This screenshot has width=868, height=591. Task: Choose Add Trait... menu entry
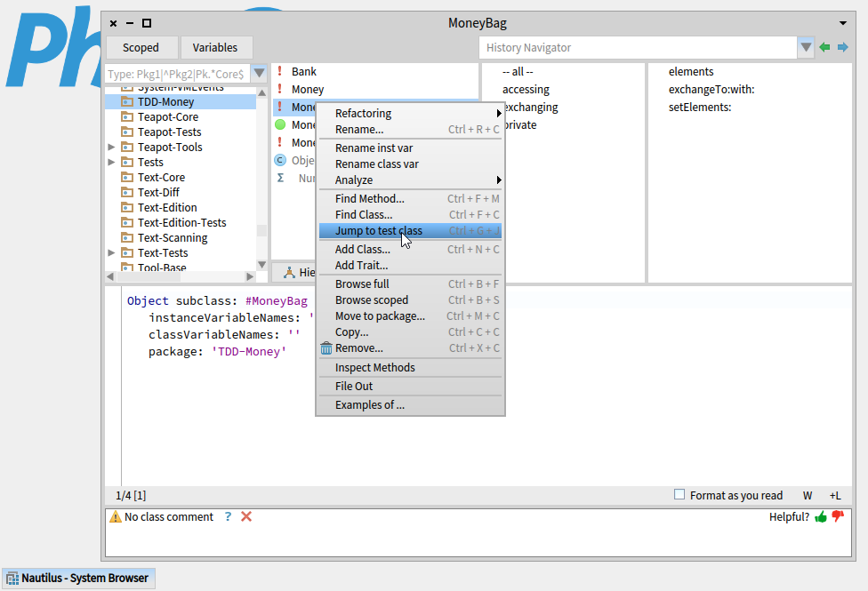point(410,266)
